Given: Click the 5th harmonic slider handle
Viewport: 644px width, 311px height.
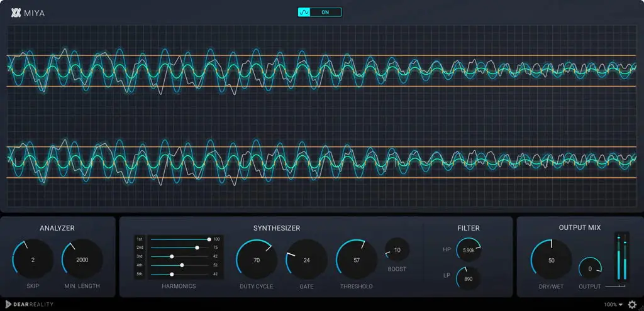Looking at the screenshot, I should (172, 274).
